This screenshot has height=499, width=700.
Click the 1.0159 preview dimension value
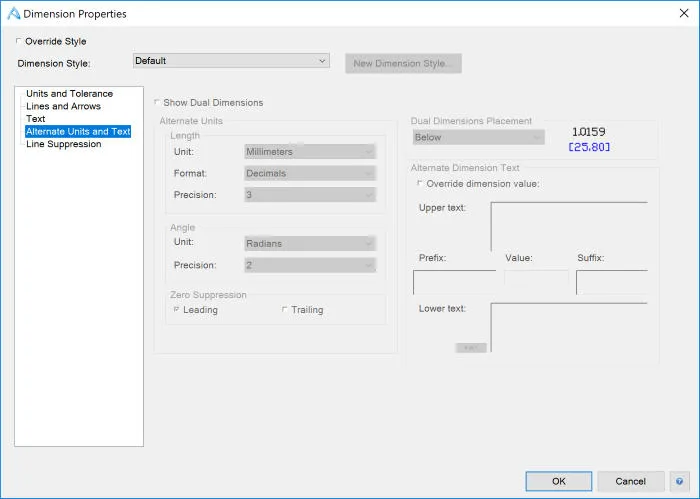(588, 132)
